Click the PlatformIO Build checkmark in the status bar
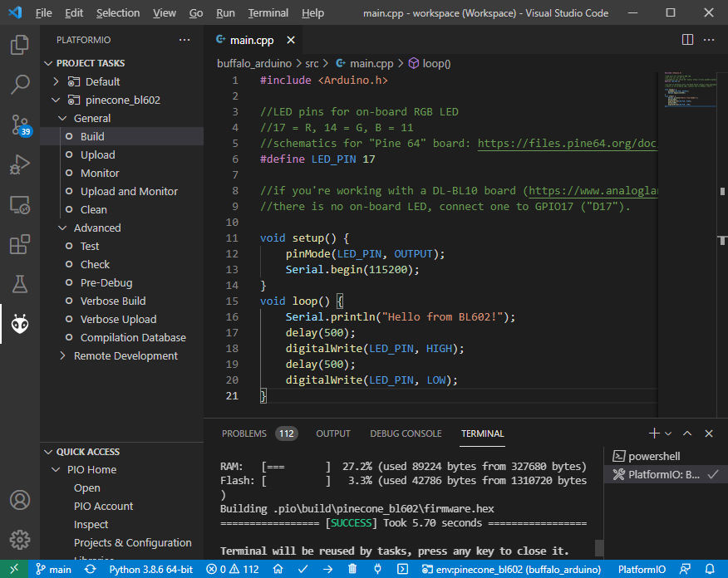Screen dimensions: 728x578 [x=303, y=569]
